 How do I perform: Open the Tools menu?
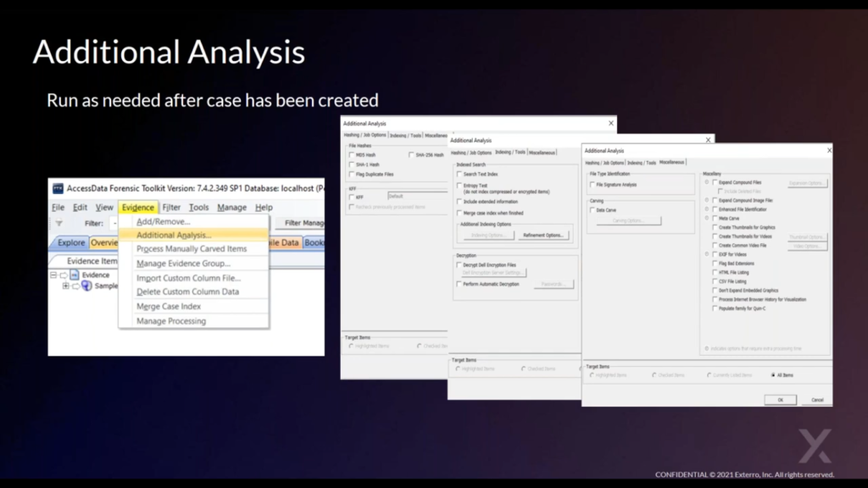198,208
